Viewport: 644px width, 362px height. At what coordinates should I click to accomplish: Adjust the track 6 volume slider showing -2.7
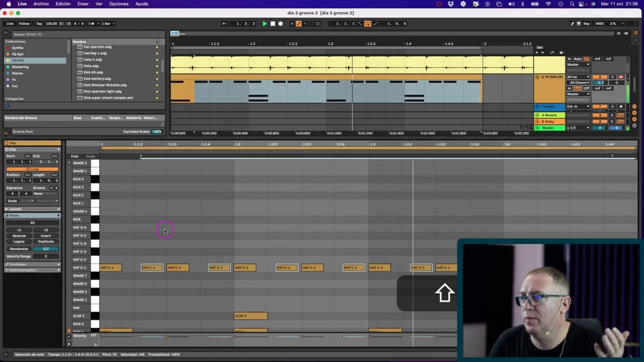click(x=600, y=82)
